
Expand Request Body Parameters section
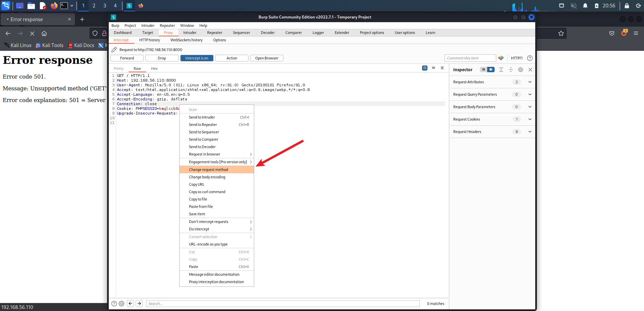pyautogui.click(x=530, y=107)
